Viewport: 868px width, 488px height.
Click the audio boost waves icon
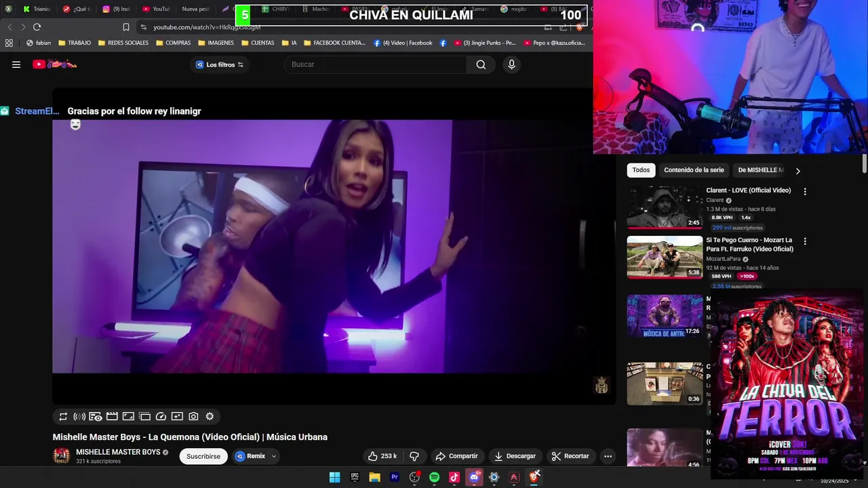[79, 417]
